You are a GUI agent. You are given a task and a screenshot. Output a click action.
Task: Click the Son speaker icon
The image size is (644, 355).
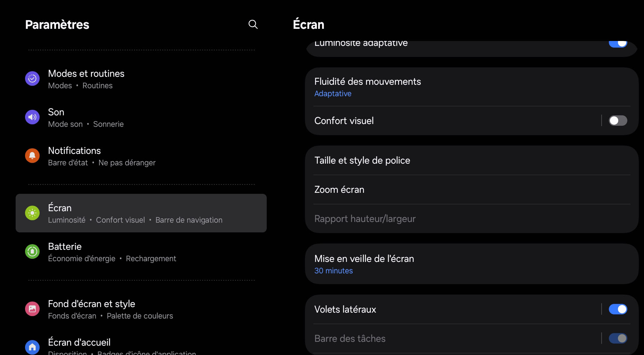32,117
